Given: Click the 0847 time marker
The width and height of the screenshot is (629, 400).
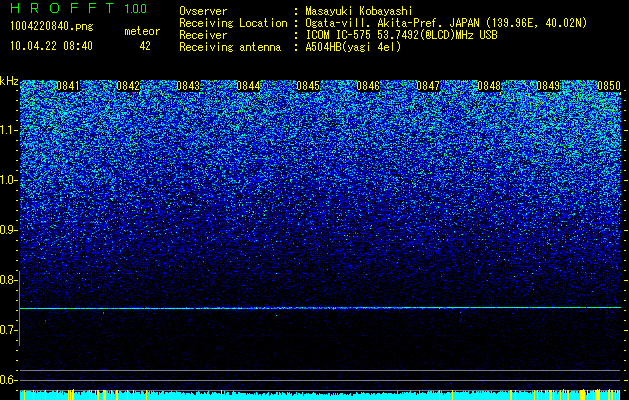Looking at the screenshot, I should (428, 86).
